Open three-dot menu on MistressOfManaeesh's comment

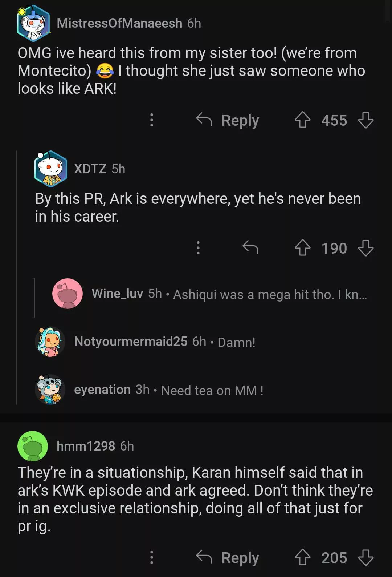point(152,120)
